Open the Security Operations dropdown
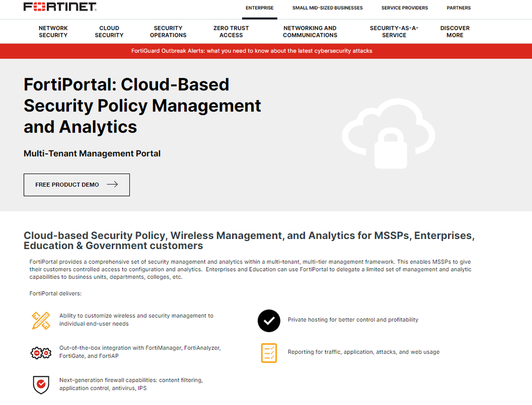 [168, 31]
